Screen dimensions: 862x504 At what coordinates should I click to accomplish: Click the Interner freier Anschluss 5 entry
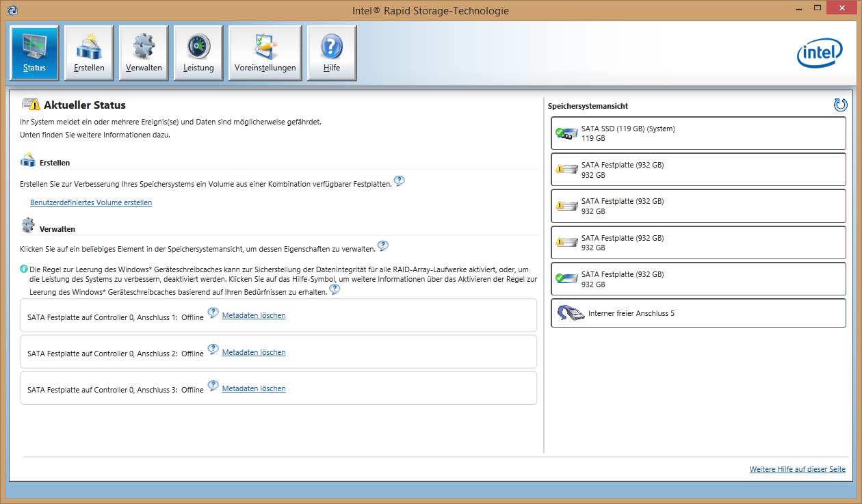point(698,313)
